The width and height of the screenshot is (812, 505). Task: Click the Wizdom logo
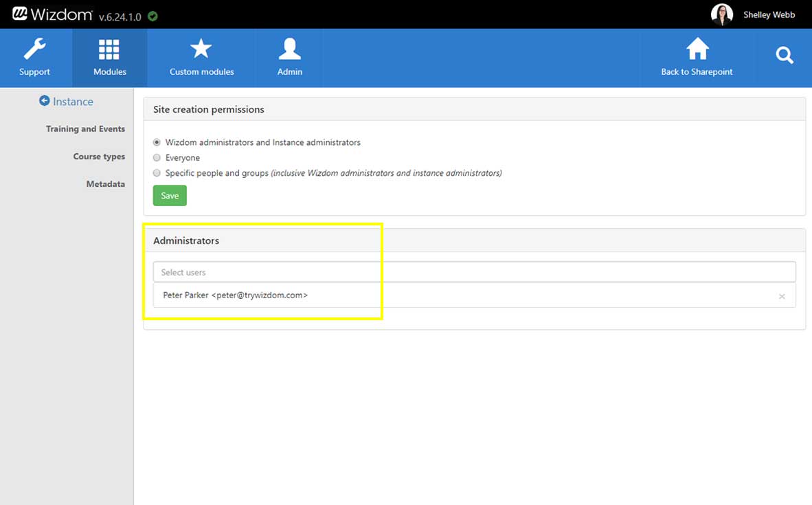pyautogui.click(x=51, y=14)
